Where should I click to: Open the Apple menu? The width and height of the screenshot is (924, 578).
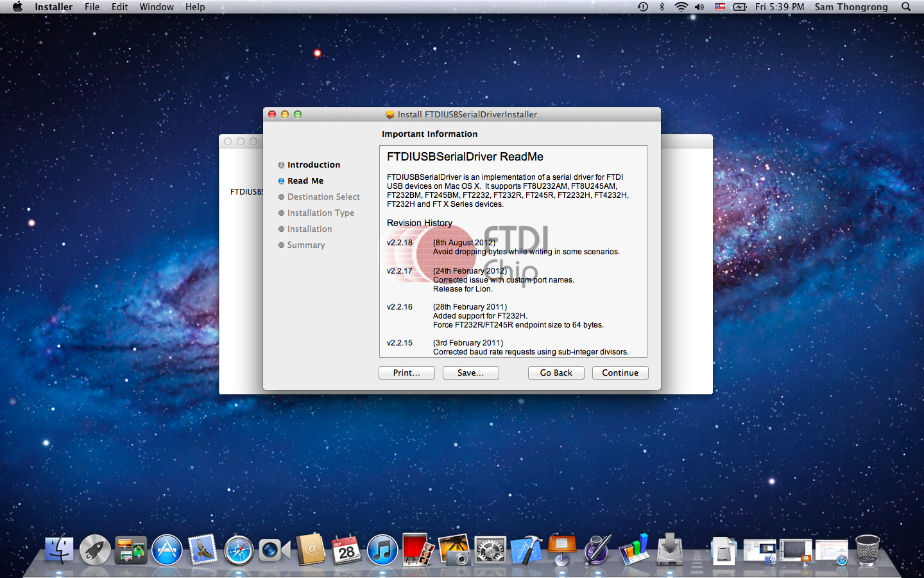pos(17,6)
